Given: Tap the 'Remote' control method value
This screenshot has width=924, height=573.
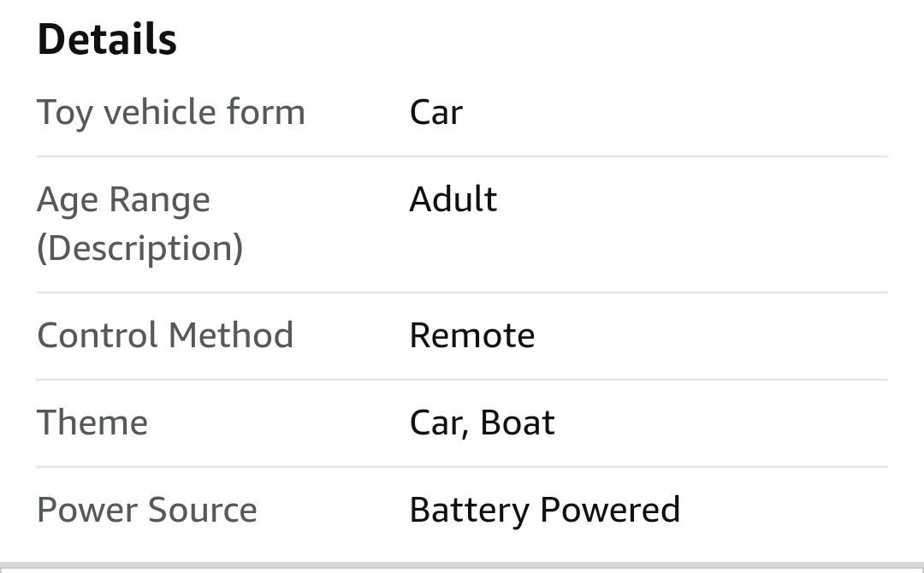Looking at the screenshot, I should tap(471, 335).
